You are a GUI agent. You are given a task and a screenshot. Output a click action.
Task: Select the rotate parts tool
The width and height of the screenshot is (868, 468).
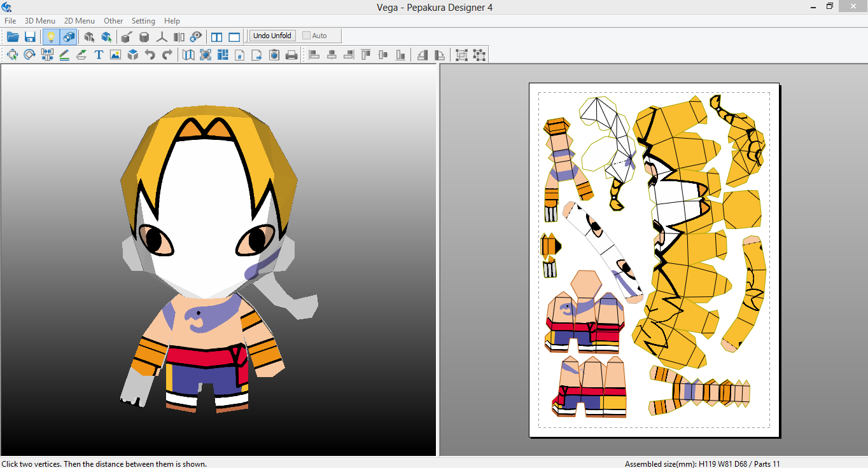(30, 55)
